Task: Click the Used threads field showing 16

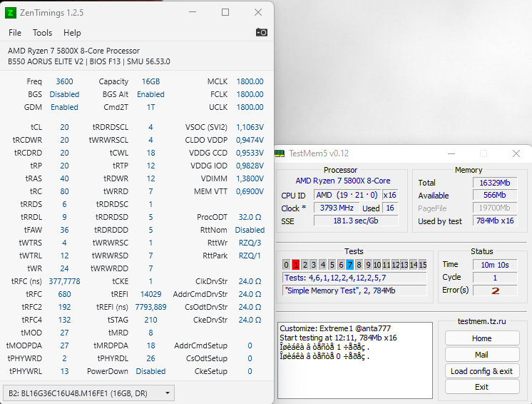Action: point(390,208)
